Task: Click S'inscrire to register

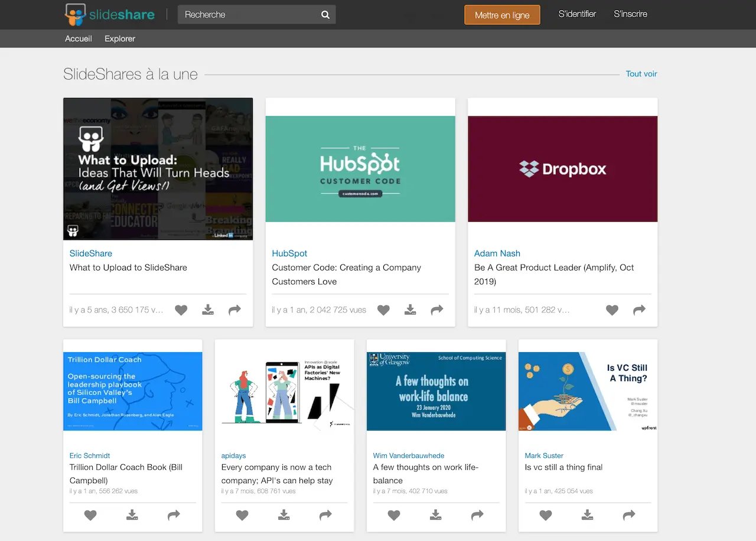Action: tap(631, 14)
